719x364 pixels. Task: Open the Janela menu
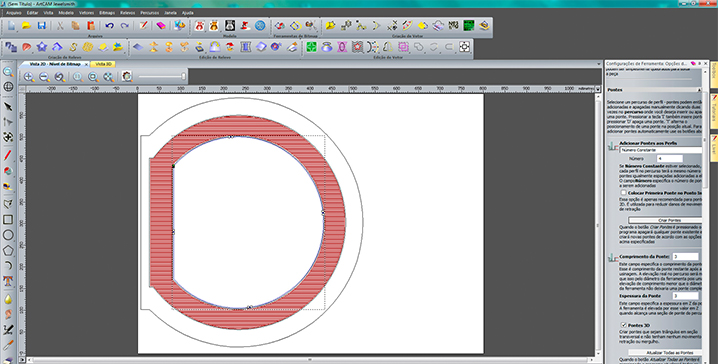171,13
